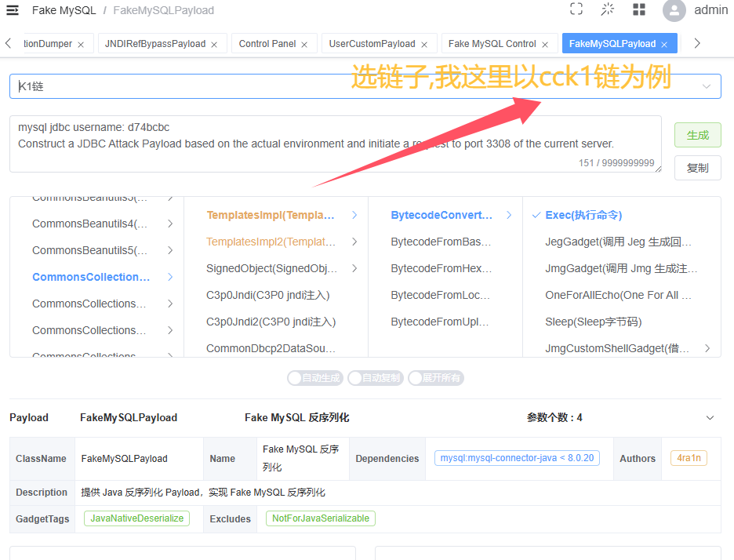This screenshot has height=560, width=734.
Task: Select BytecodeFromHex... option
Action: (x=441, y=268)
